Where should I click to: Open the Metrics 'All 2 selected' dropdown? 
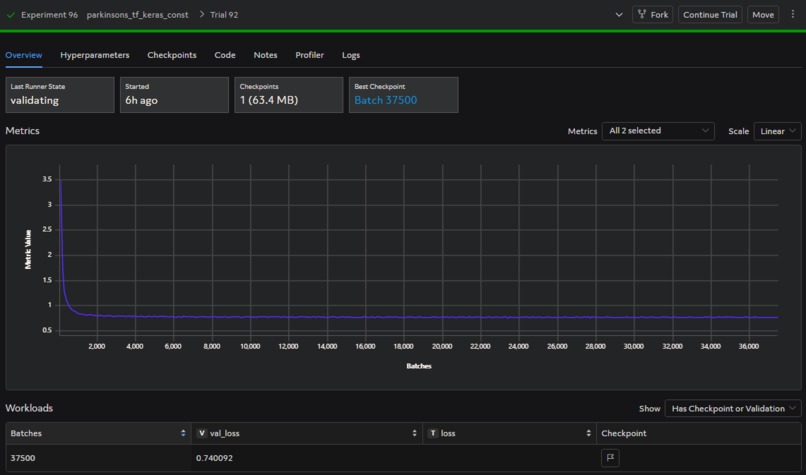(x=658, y=131)
